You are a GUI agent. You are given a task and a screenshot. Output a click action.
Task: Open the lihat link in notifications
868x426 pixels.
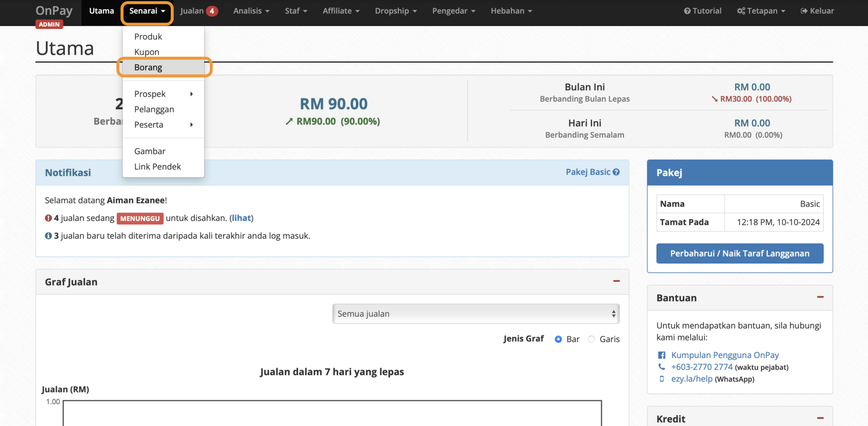tap(242, 218)
